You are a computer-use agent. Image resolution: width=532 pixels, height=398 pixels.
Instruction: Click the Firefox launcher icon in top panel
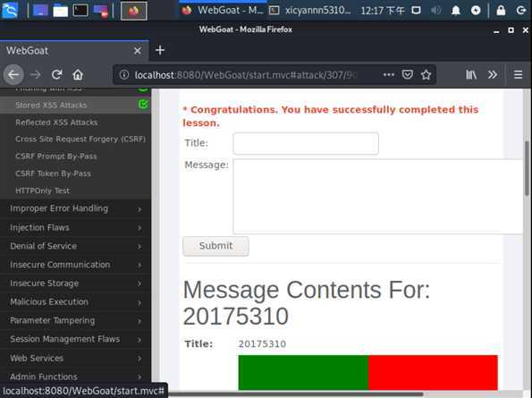click(134, 11)
